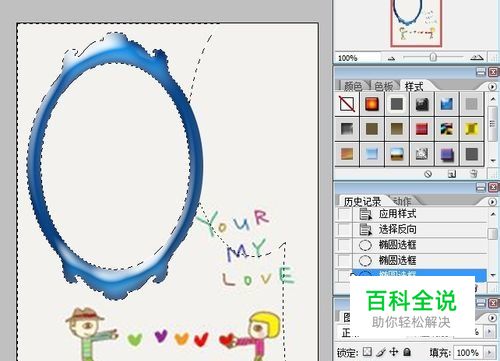500x361 pixels.
Task: Apply the black-and-white speckled style
Action: coord(422,154)
